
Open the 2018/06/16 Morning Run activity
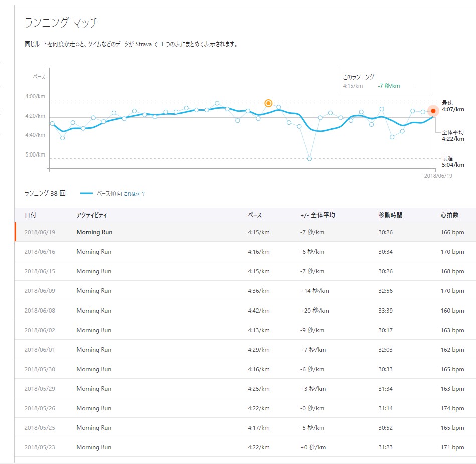[94, 252]
